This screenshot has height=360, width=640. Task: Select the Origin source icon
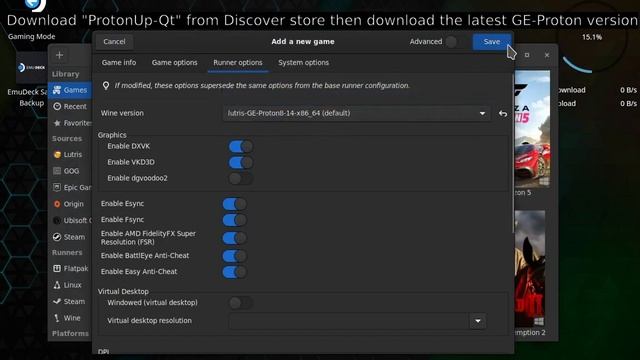point(57,204)
